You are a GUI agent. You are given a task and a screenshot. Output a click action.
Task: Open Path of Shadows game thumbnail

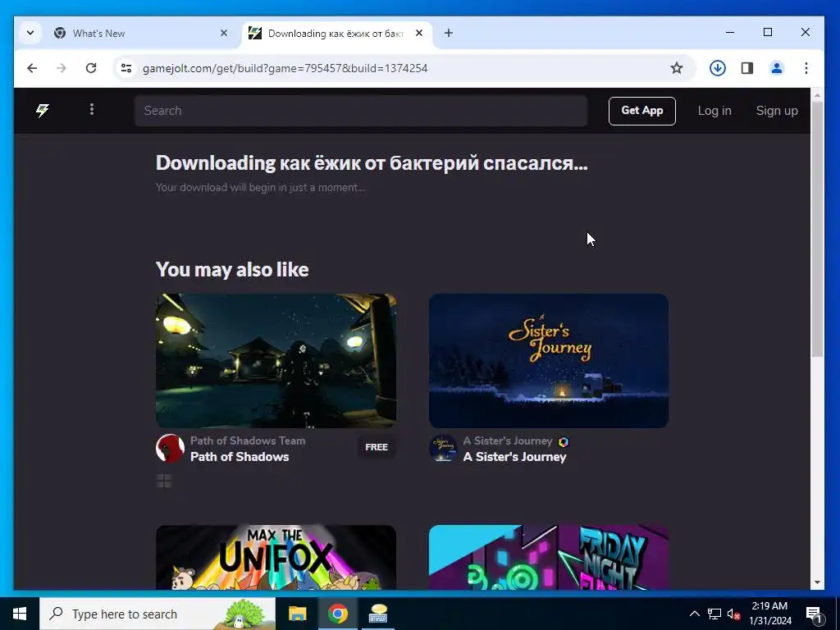point(276,361)
